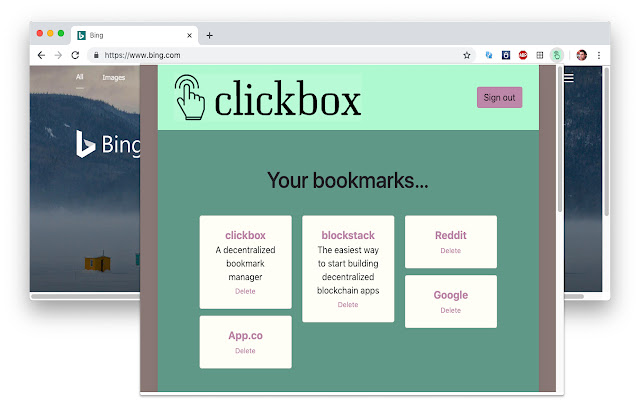Open the clickbox bookmark title

click(x=245, y=236)
